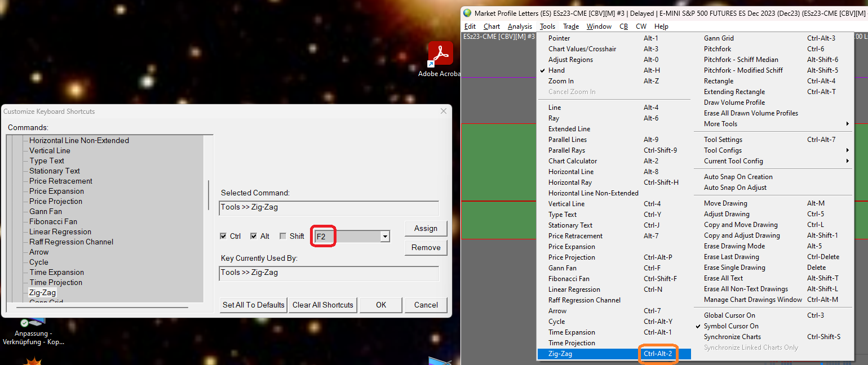Toggle Symbol Cursor On menu entry
This screenshot has height=365, width=868.
point(772,326)
